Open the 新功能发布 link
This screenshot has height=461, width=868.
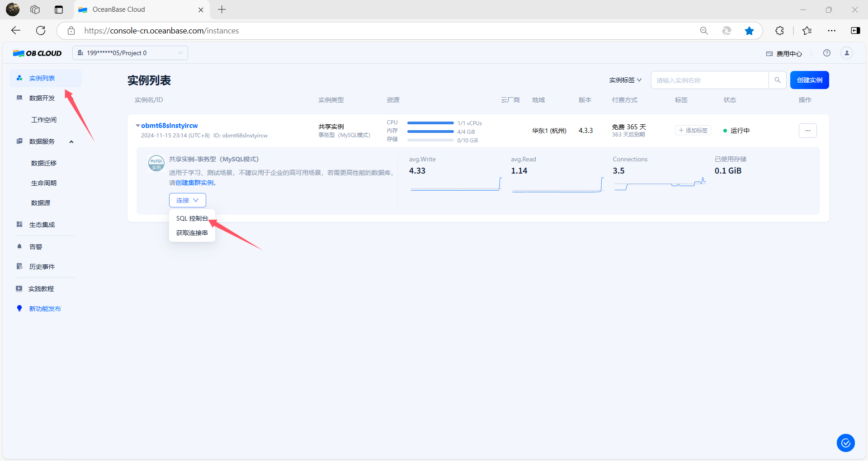(x=45, y=309)
